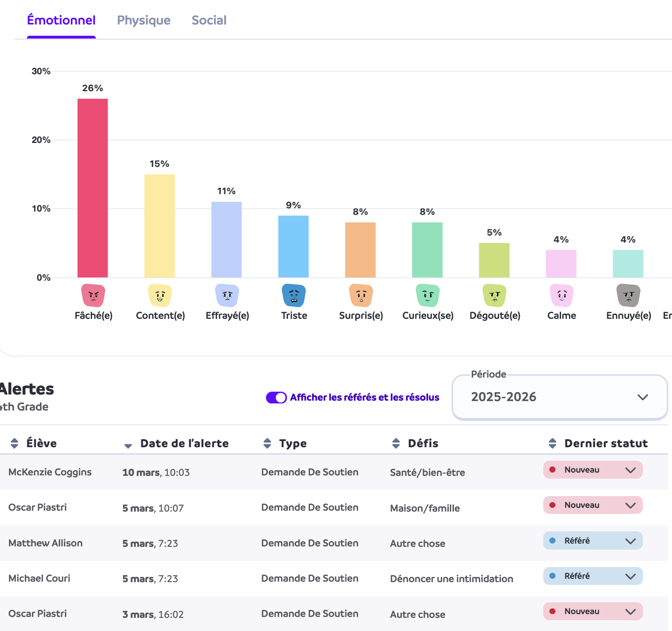The image size is (672, 631).
Task: Click the Content(e) happy face icon
Action: (x=160, y=295)
